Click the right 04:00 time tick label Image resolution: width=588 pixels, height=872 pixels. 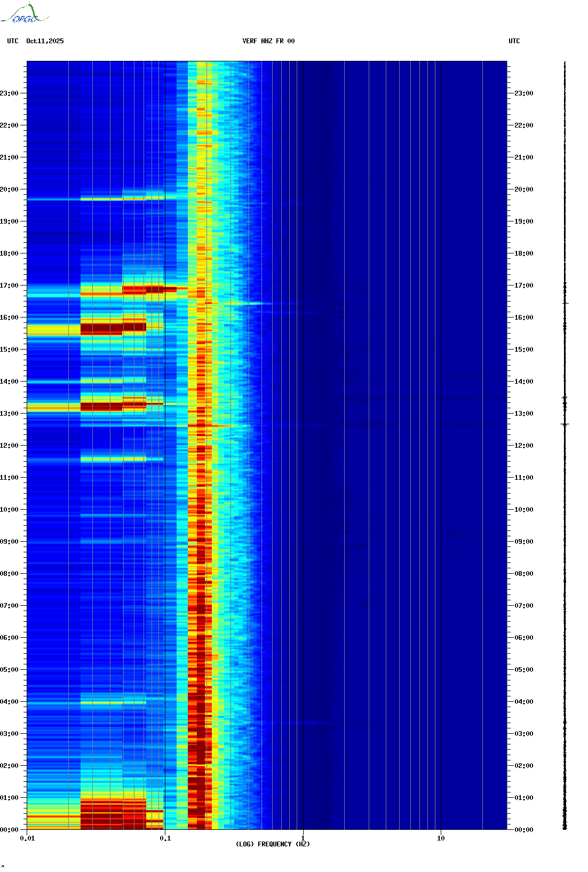(524, 702)
